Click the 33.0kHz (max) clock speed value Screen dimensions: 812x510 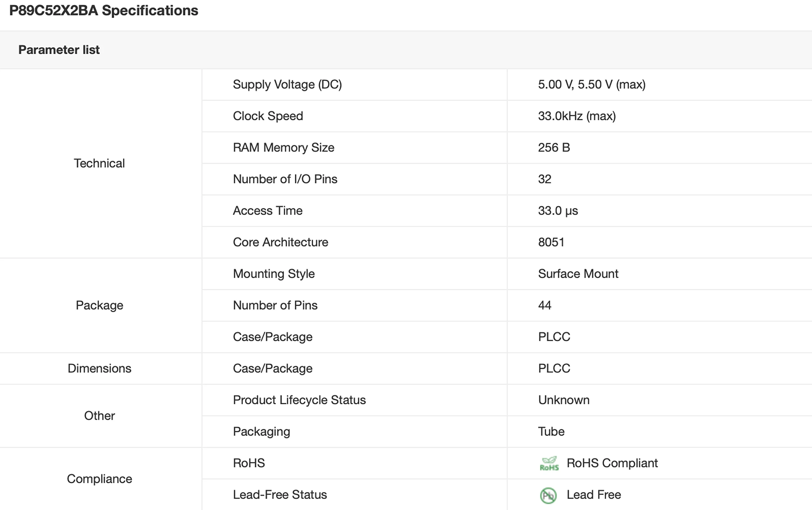(x=576, y=116)
